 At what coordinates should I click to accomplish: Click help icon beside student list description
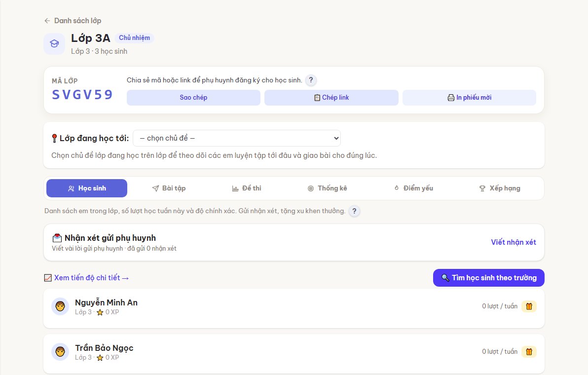(x=354, y=211)
